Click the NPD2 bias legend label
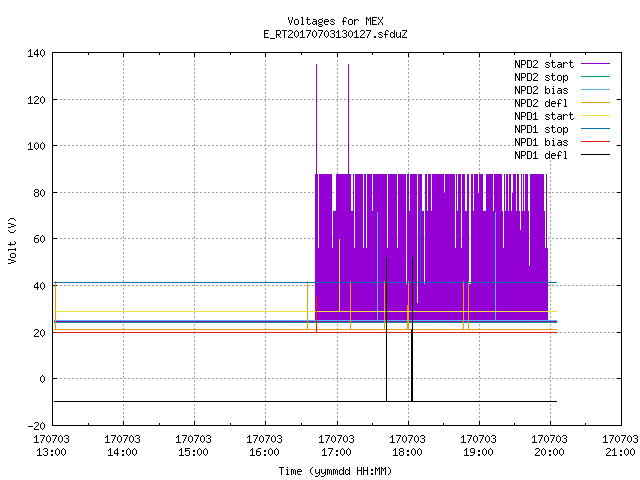Image resolution: width=640 pixels, height=480 pixels. 541,90
